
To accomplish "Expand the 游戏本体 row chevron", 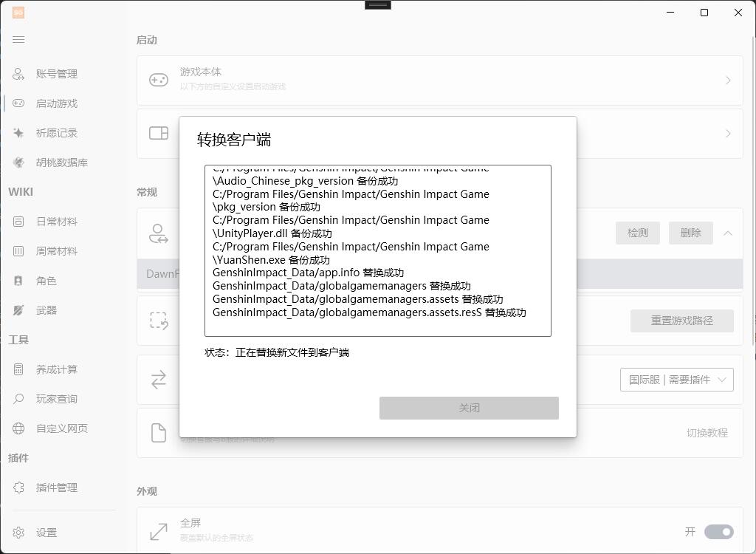I will coord(728,80).
